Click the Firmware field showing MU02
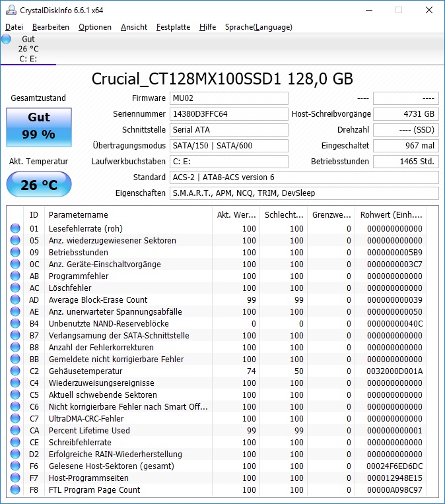The width and height of the screenshot is (445, 504). tap(229, 98)
